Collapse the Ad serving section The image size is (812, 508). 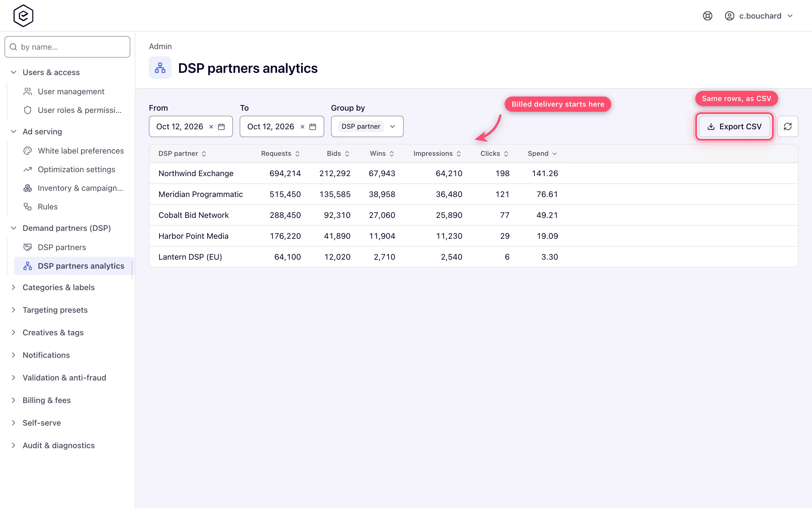tap(14, 131)
